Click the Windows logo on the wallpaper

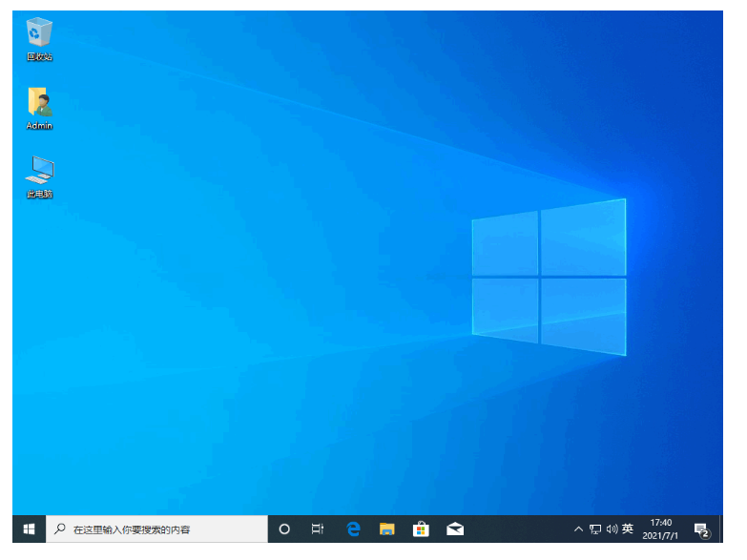549,277
